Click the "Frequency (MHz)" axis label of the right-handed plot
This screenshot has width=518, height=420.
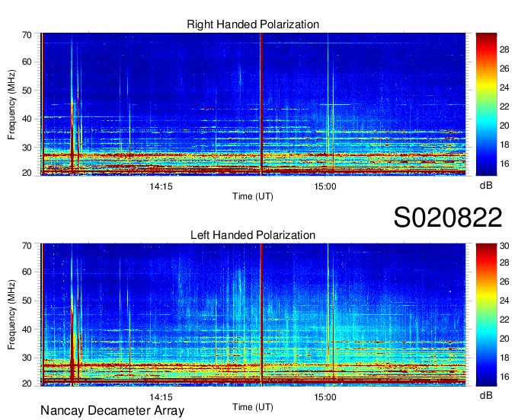click(x=11, y=104)
